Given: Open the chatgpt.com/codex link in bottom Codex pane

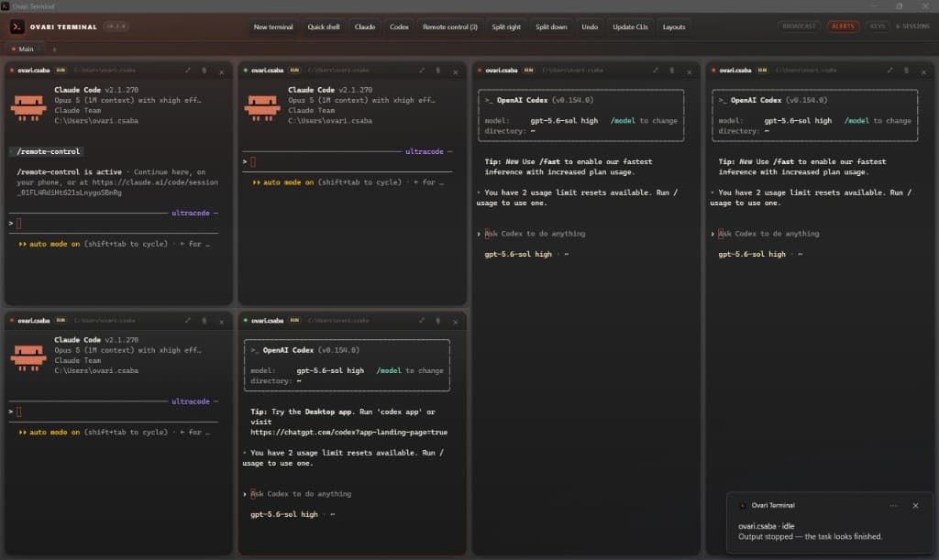Looking at the screenshot, I should pyautogui.click(x=348, y=432).
